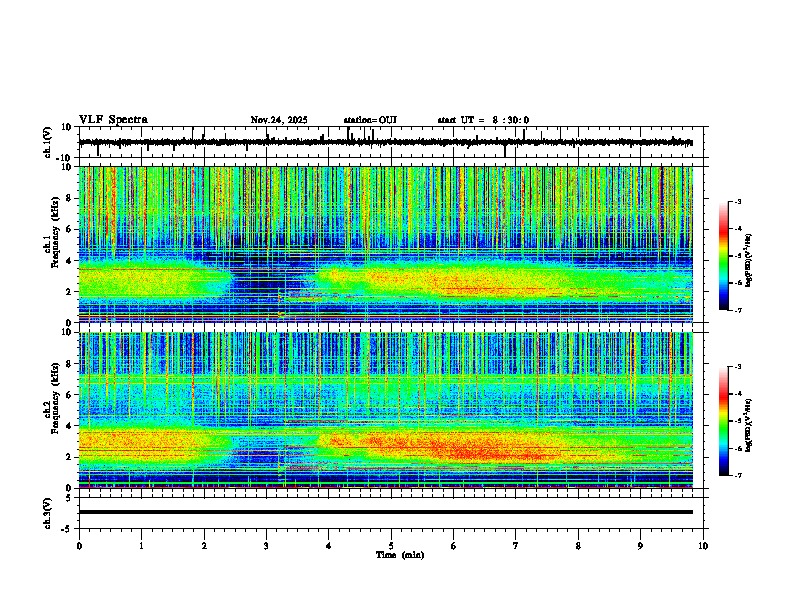Click time axis tick label '10'
The width and height of the screenshot is (792, 612).
coord(703,546)
